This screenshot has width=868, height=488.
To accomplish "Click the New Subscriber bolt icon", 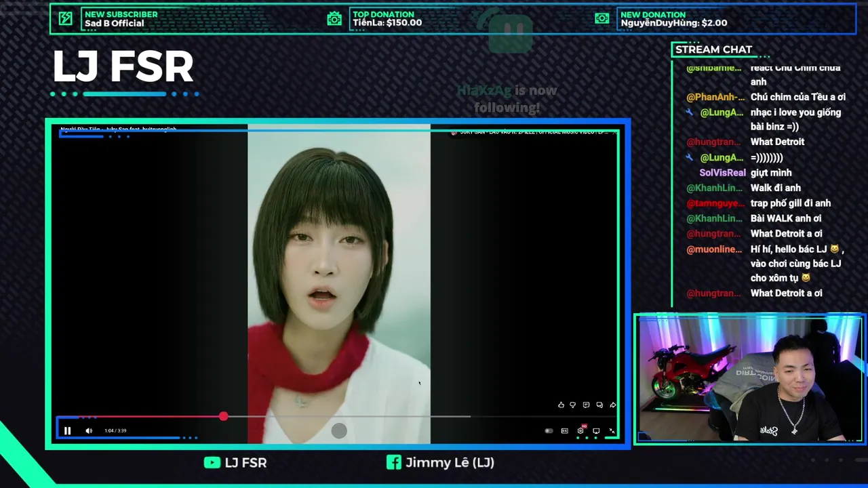I will coord(66,18).
